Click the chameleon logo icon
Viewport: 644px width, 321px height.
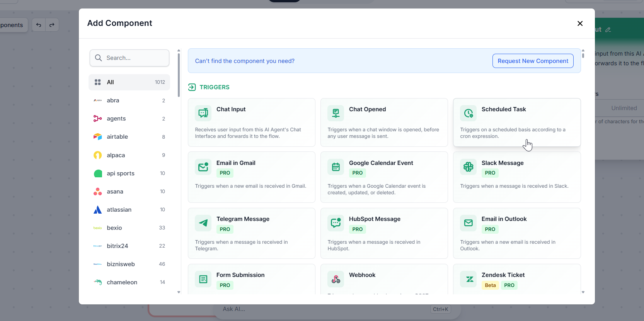pos(98,282)
